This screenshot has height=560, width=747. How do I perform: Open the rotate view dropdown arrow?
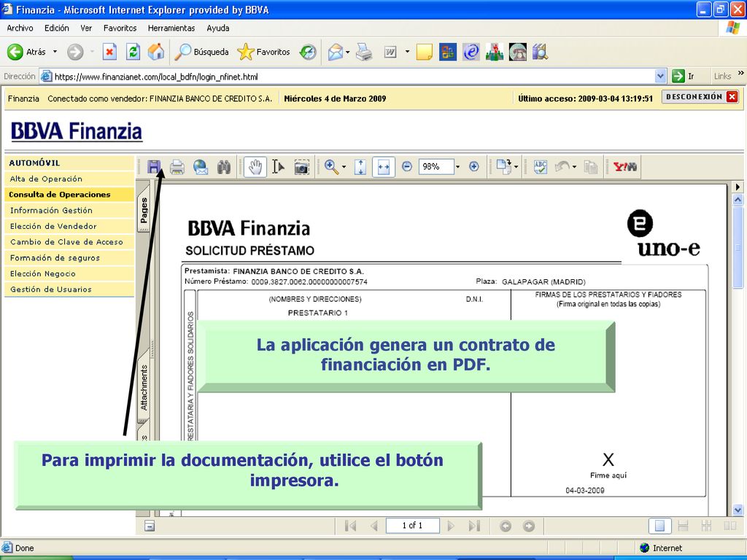coord(516,167)
